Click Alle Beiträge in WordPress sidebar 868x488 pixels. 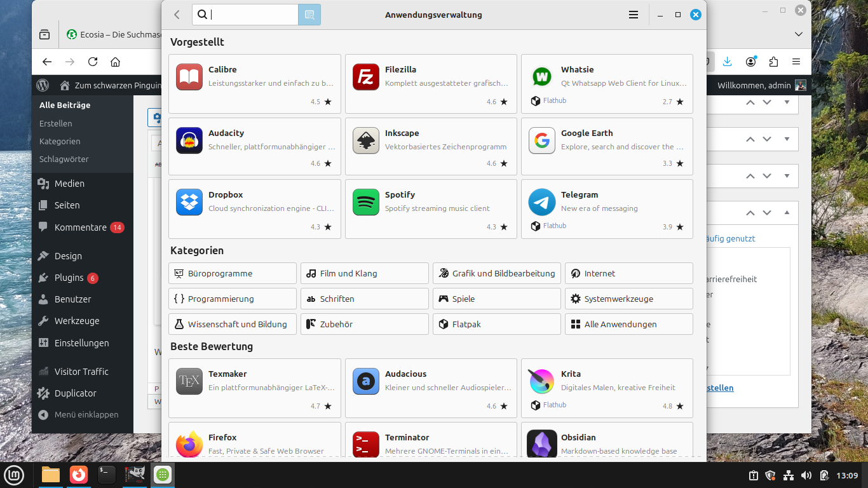tap(65, 105)
